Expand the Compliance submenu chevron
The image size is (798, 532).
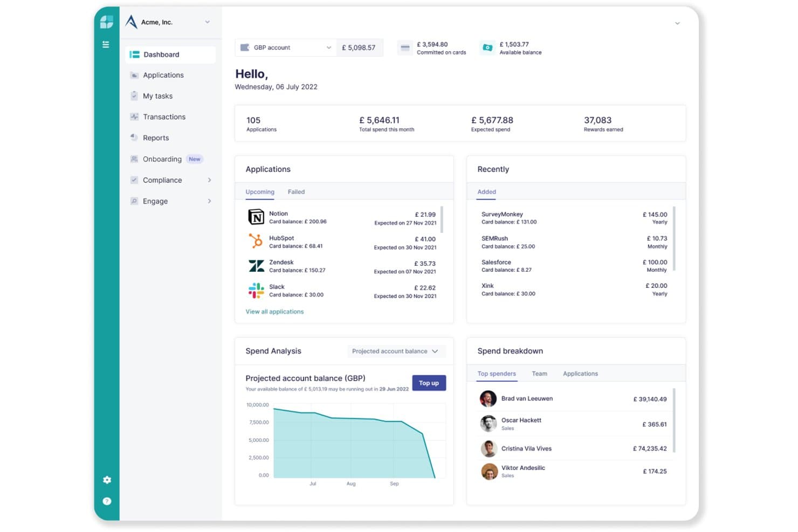coord(209,180)
